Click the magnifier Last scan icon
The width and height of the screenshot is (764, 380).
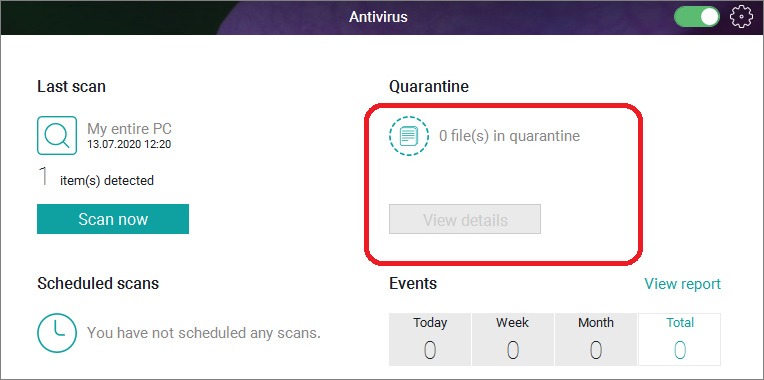57,135
